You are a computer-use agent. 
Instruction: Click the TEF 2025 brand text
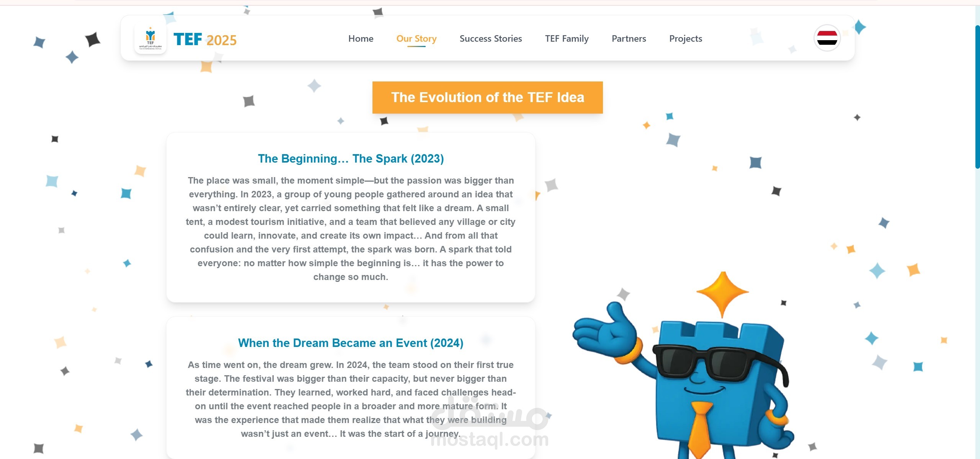(x=205, y=39)
